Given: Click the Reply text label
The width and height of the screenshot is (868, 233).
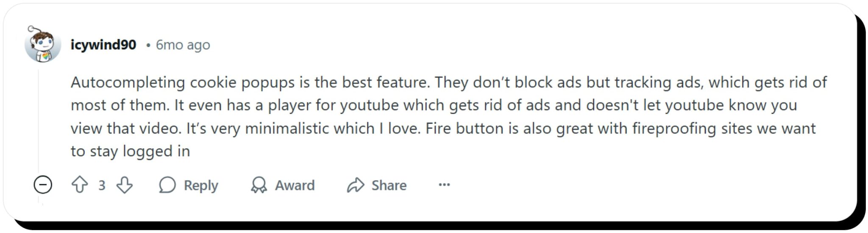Looking at the screenshot, I should pyautogui.click(x=201, y=185).
